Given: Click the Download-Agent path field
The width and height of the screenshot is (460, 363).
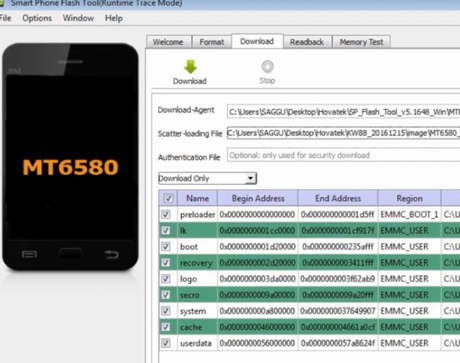Looking at the screenshot, I should 343,112.
